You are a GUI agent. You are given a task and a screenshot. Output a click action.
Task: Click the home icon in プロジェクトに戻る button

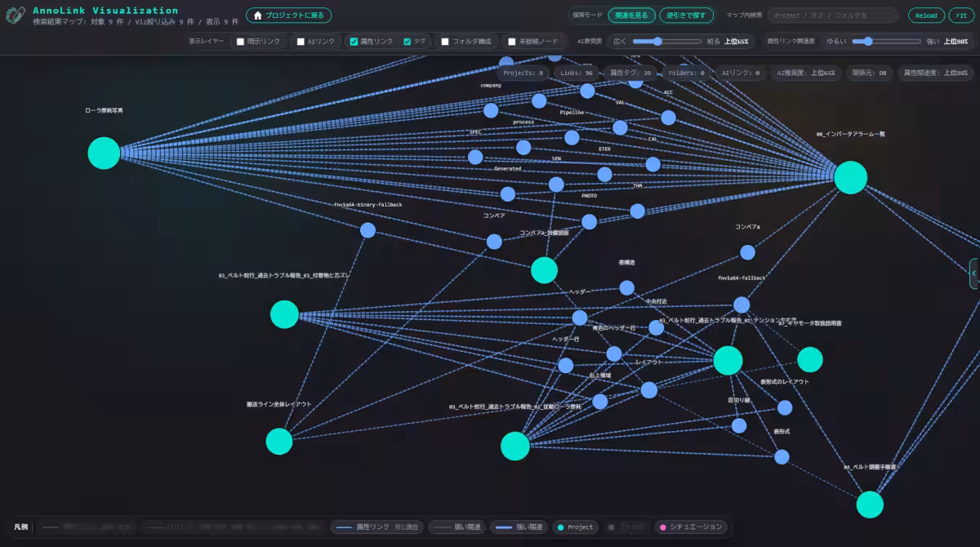coord(258,16)
